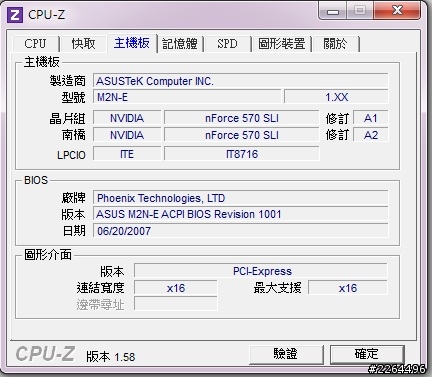Click the LPCIO label
This screenshot has width=432, height=377.
coord(71,155)
